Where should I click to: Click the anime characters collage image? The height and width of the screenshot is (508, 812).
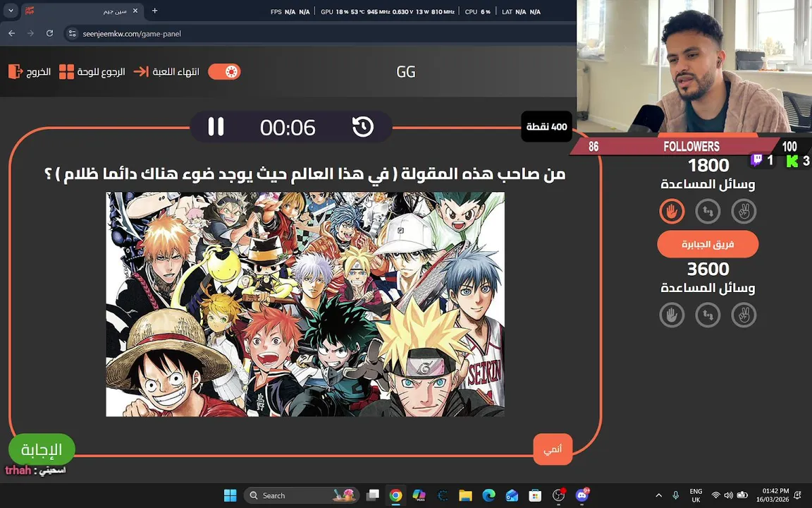(305, 304)
